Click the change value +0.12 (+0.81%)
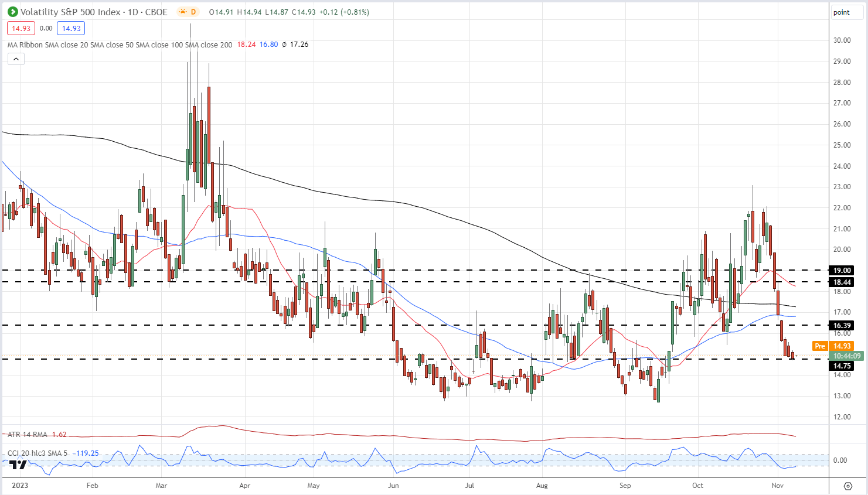The width and height of the screenshot is (868, 495). [344, 12]
